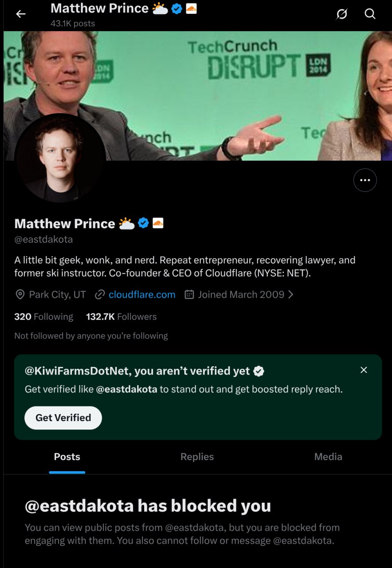Viewport: 392px width, 568px height.
Task: Dismiss the verification promo with X
Action: (364, 370)
